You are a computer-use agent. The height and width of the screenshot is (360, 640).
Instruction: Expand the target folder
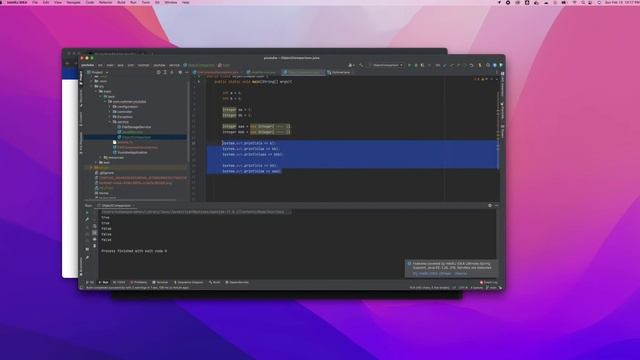tap(91, 168)
